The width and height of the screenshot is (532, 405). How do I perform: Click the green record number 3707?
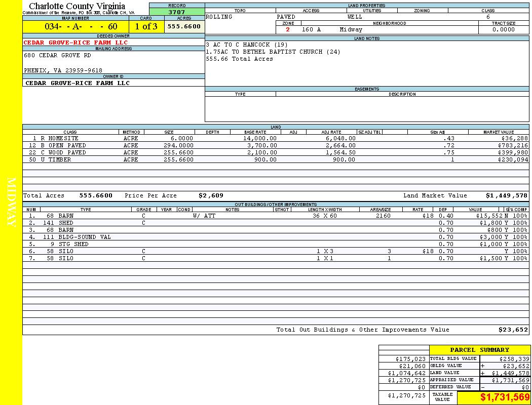177,12
